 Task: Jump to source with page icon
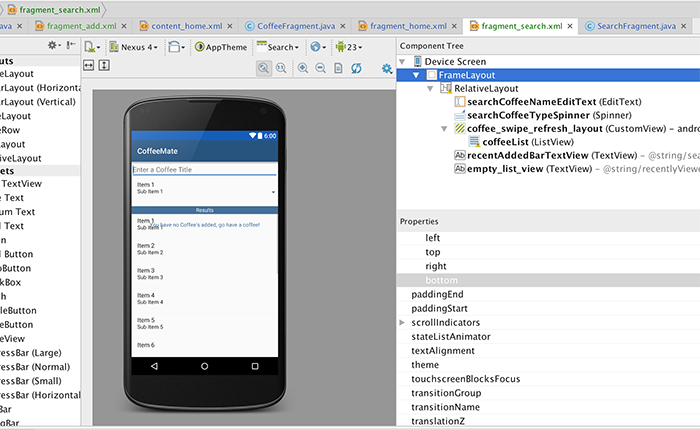(x=338, y=68)
